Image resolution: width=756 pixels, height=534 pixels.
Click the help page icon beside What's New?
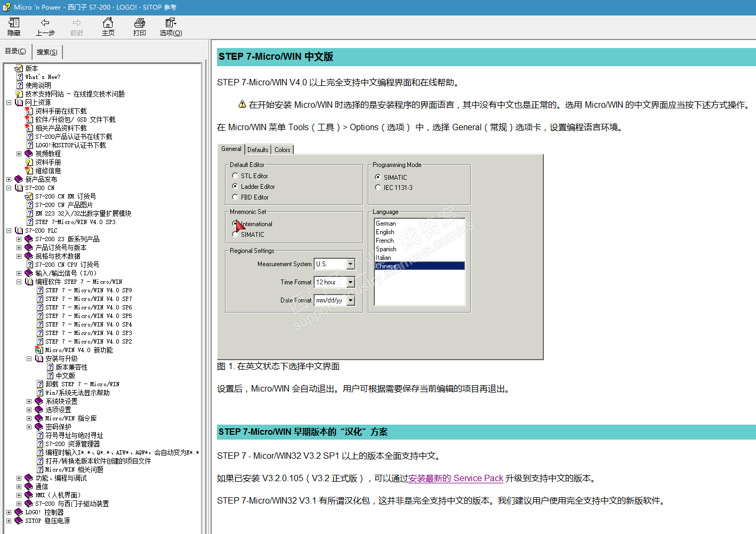point(20,77)
